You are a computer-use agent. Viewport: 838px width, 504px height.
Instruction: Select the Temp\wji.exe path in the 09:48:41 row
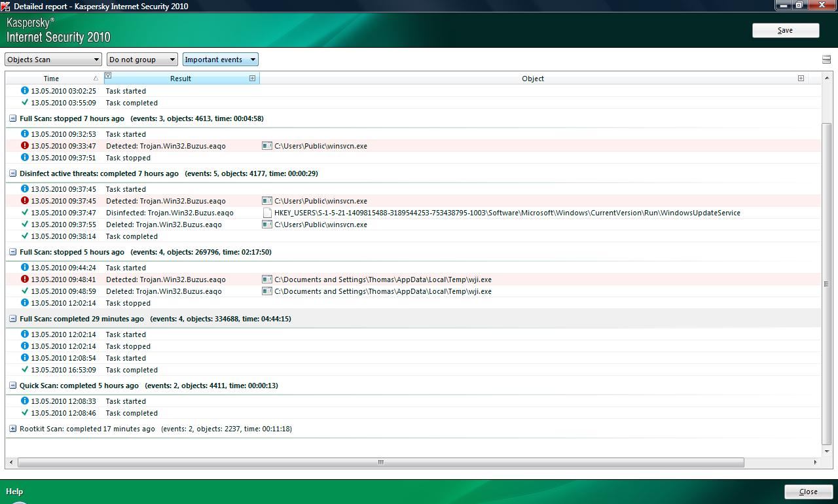[x=383, y=279]
